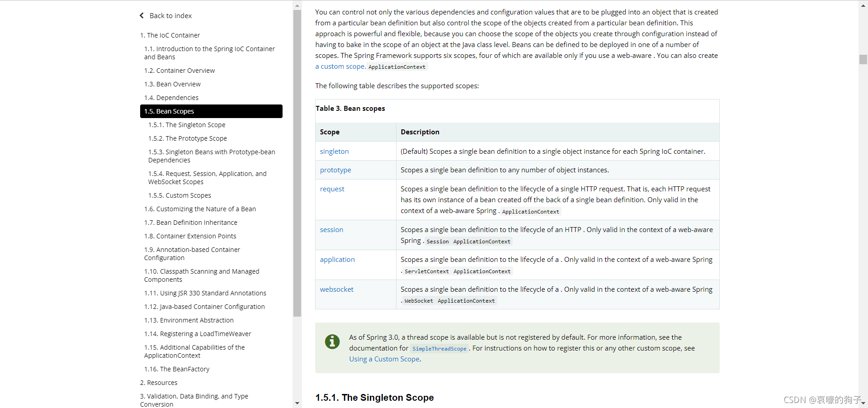Click singleton row description text
Image resolution: width=868 pixels, height=408 pixels.
553,152
